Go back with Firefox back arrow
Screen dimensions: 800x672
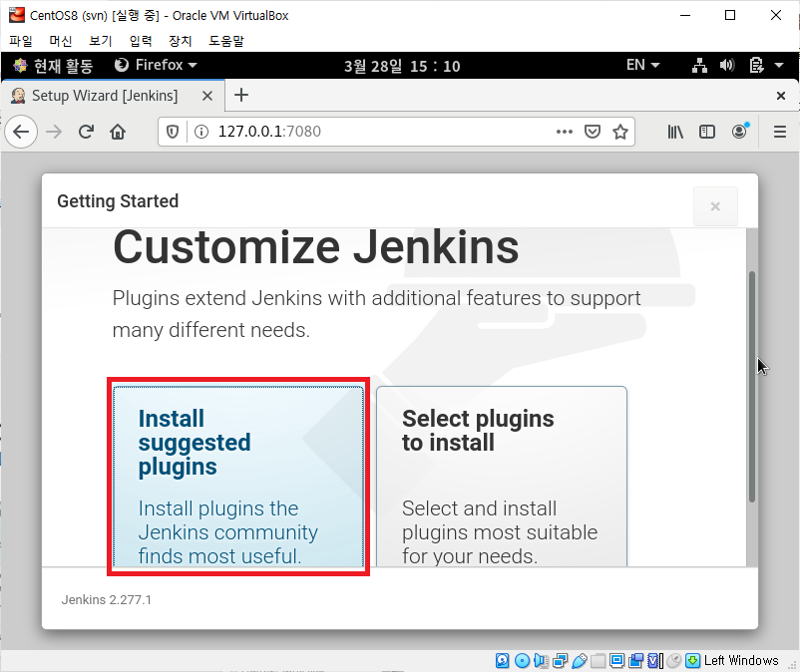click(21, 132)
